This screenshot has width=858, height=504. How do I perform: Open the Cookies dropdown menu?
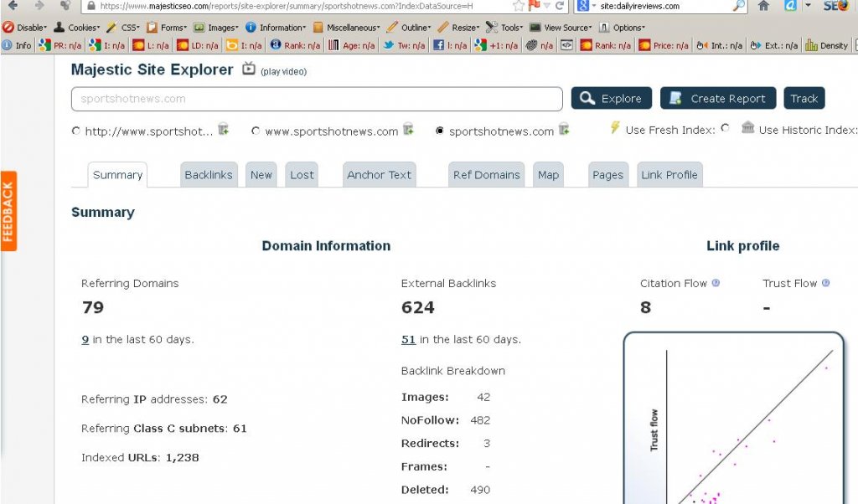pyautogui.click(x=76, y=28)
